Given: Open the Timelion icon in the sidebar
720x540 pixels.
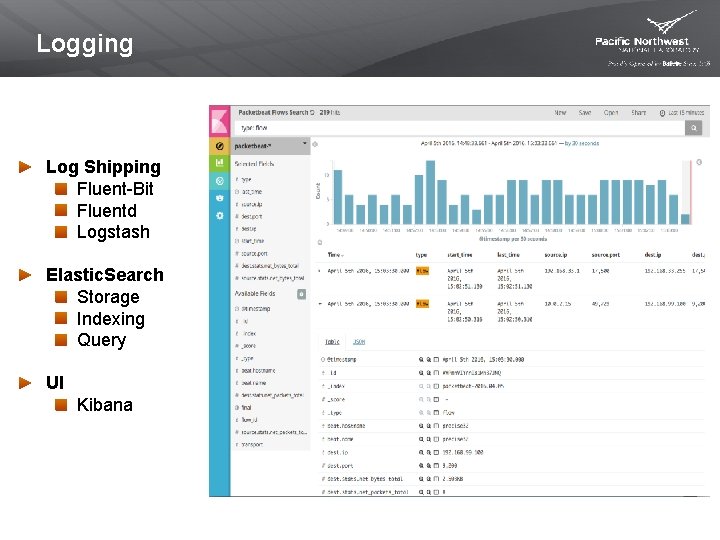Looking at the screenshot, I should [219, 198].
